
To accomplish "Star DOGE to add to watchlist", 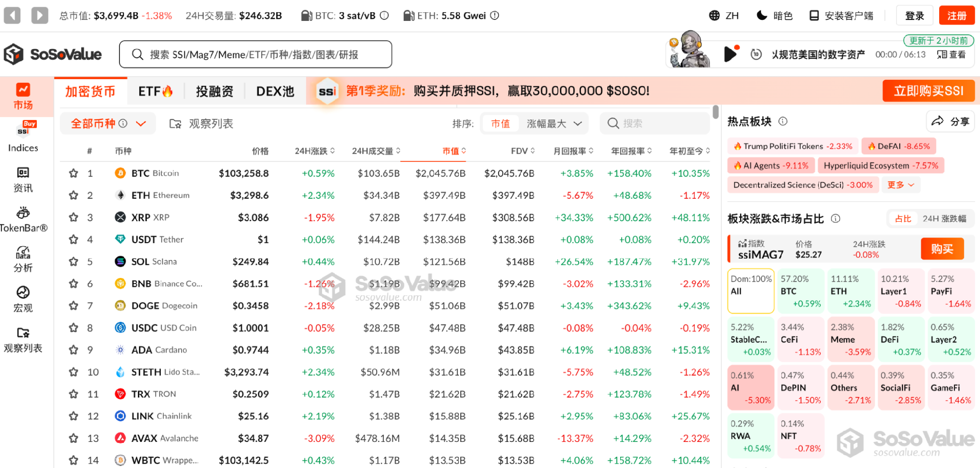I will pos(73,306).
